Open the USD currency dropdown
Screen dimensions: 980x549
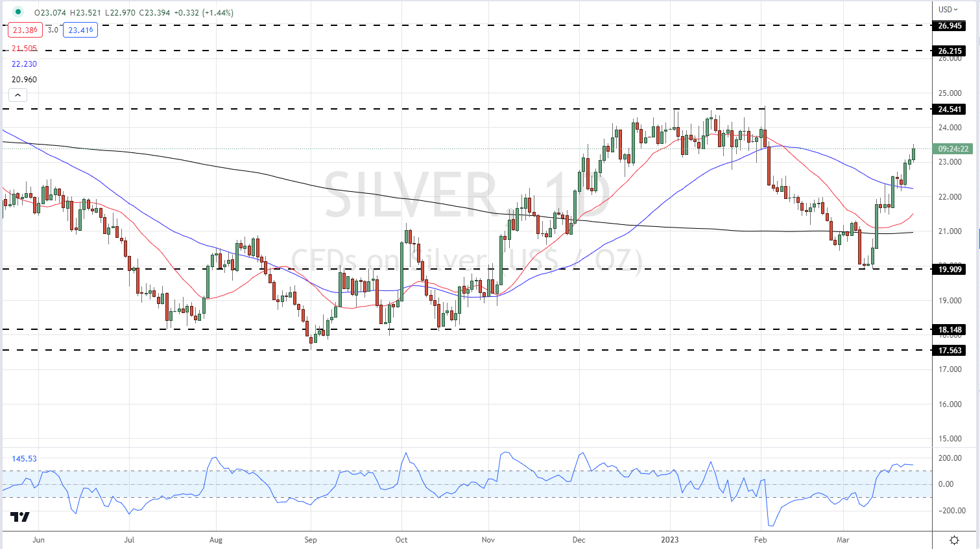948,9
